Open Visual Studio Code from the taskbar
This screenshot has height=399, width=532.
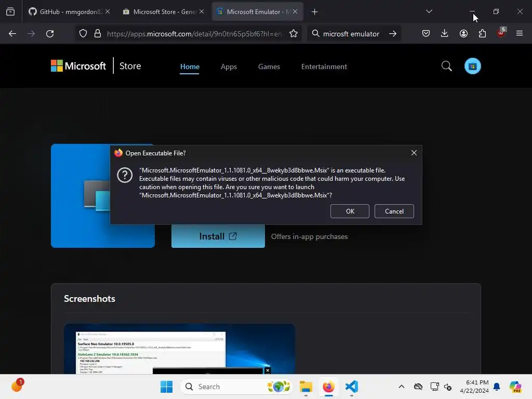click(x=352, y=387)
